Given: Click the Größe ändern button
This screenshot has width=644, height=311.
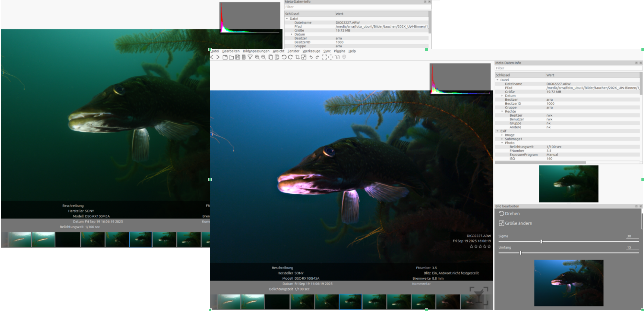Looking at the screenshot, I should click(x=515, y=223).
